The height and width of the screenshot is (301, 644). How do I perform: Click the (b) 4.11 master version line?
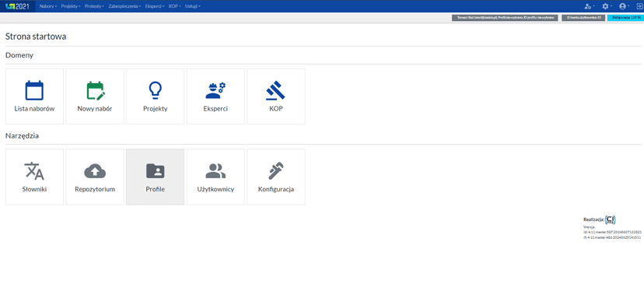point(612,232)
